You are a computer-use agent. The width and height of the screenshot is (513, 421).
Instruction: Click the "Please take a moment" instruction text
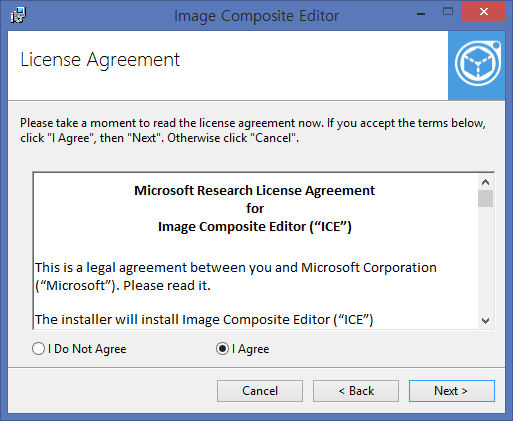[x=253, y=130]
